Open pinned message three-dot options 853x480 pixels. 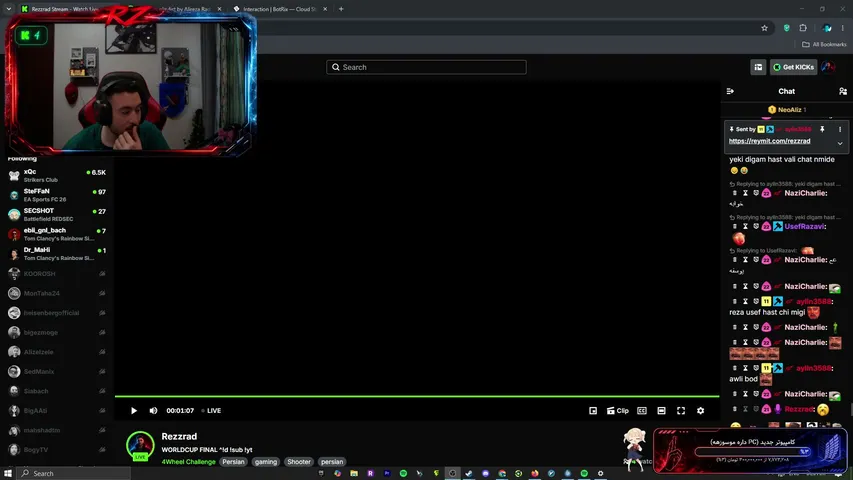(840, 130)
